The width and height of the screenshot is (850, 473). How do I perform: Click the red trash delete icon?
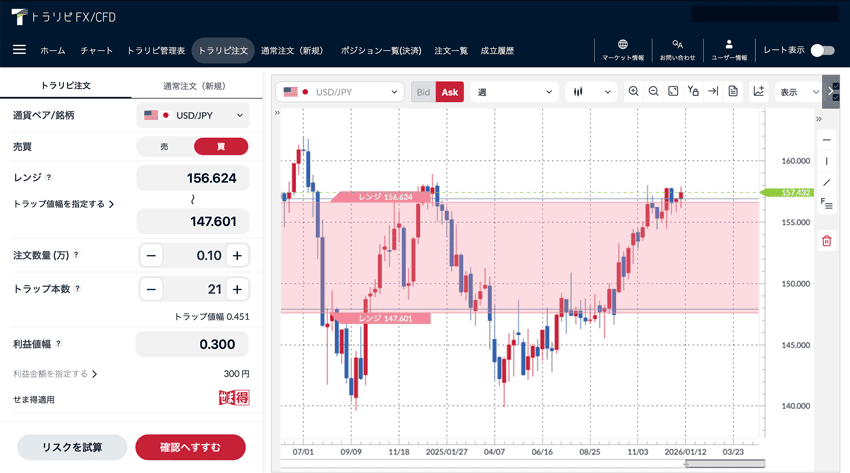tap(826, 241)
